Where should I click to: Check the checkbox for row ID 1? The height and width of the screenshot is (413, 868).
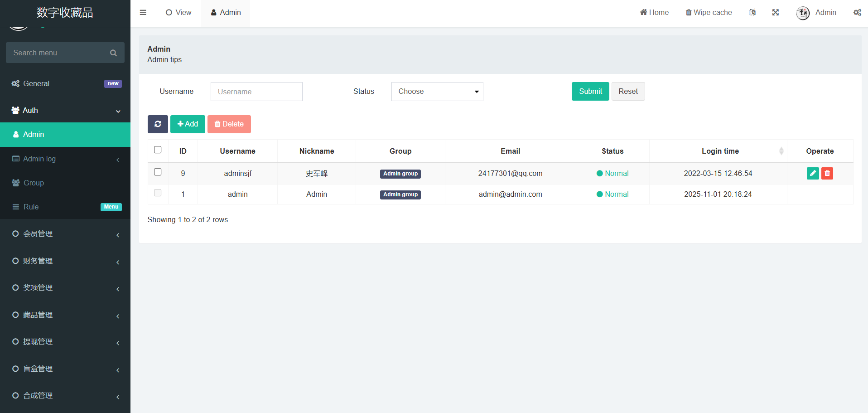pyautogui.click(x=158, y=193)
